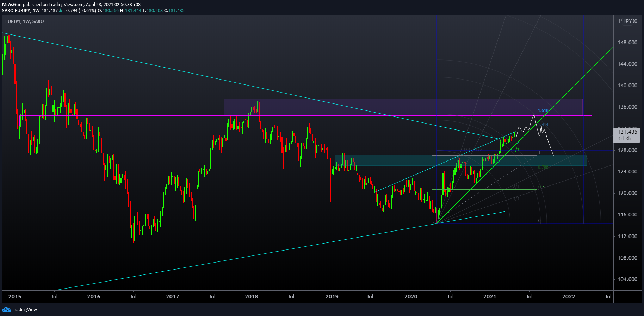Click the 116.000 price axis label
Image resolution: width=644 pixels, height=316 pixels.
pyautogui.click(x=627, y=215)
